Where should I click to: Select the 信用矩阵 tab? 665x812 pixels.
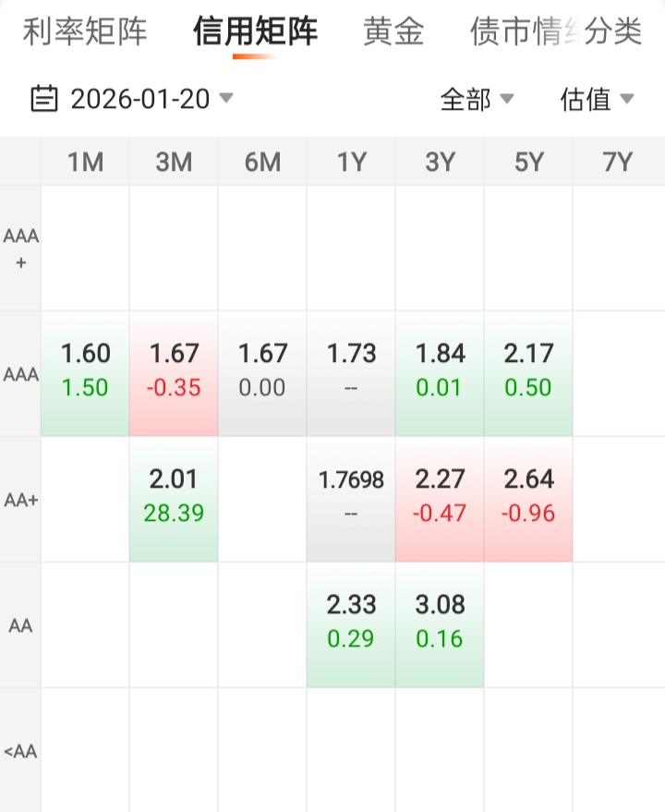point(255,31)
